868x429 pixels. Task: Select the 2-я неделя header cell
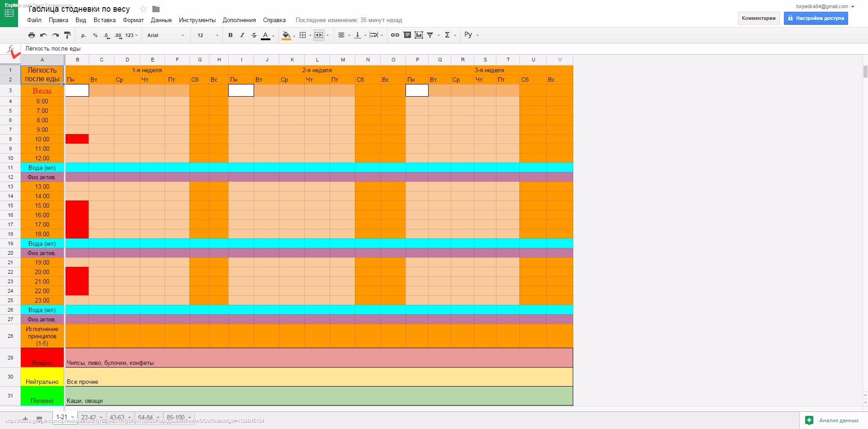pos(317,70)
